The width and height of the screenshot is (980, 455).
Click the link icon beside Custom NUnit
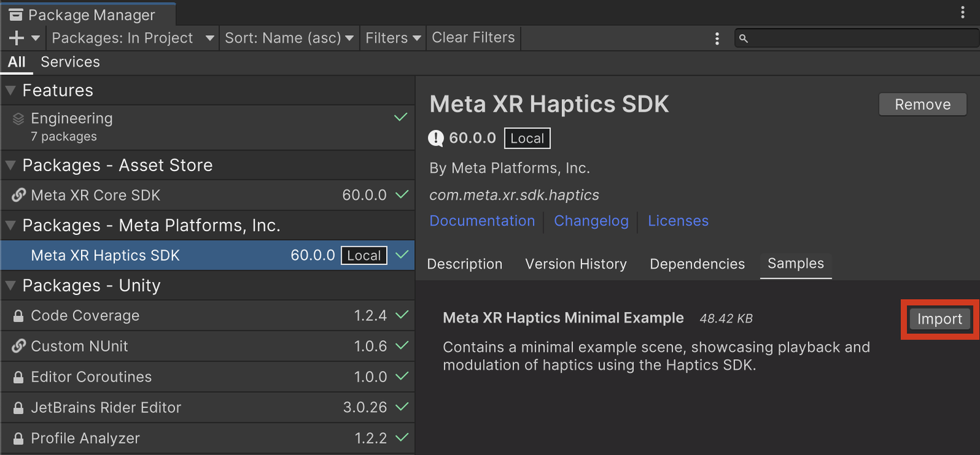pos(19,346)
